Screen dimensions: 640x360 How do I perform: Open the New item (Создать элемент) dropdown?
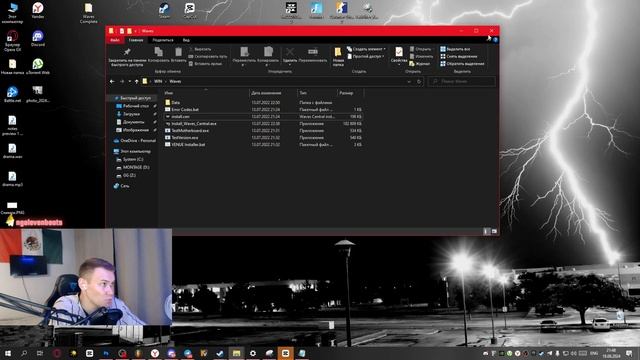point(366,49)
